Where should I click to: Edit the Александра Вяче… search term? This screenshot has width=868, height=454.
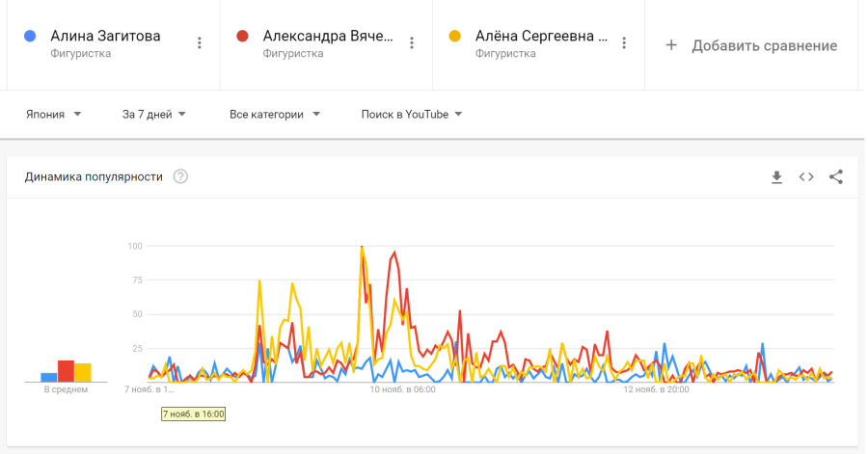(328, 37)
